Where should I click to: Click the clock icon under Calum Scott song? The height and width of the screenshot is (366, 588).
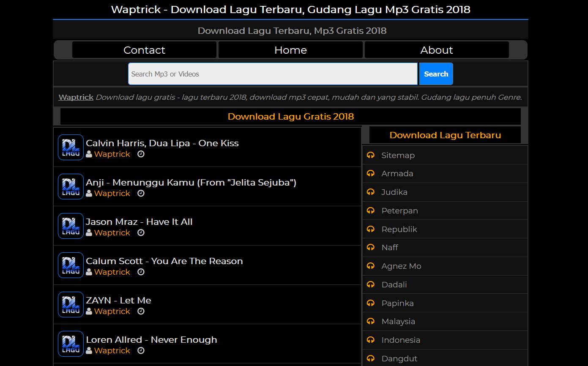click(x=141, y=272)
